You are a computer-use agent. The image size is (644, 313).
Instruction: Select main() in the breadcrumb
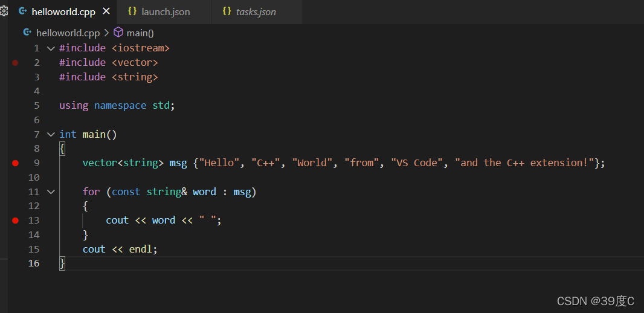click(140, 33)
